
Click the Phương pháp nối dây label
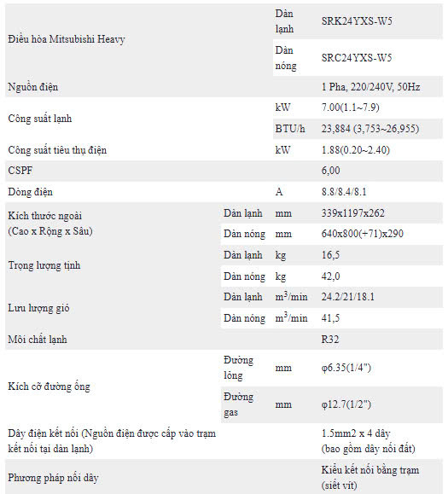pos(53,478)
